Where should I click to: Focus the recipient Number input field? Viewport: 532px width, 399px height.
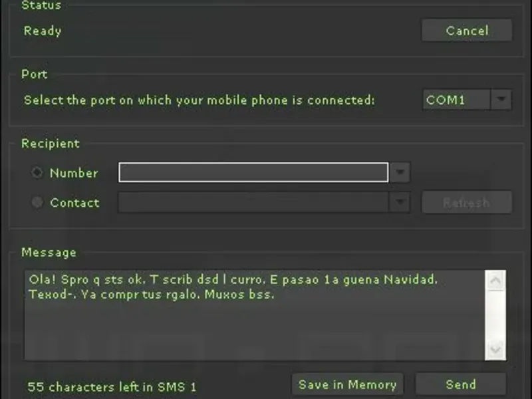[253, 173]
